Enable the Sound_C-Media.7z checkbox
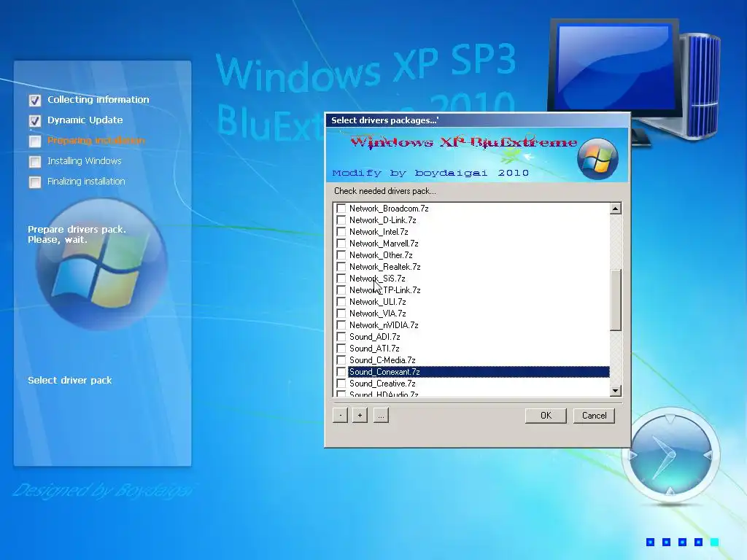Viewport: 747px width, 560px height. (x=341, y=360)
